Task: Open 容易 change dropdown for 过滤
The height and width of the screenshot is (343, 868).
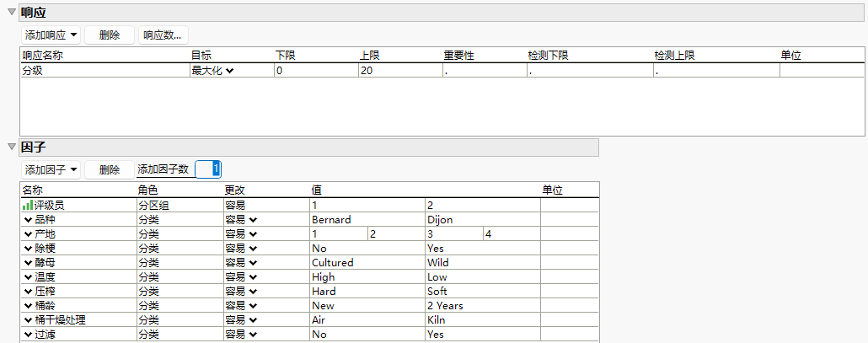Action: [241, 335]
